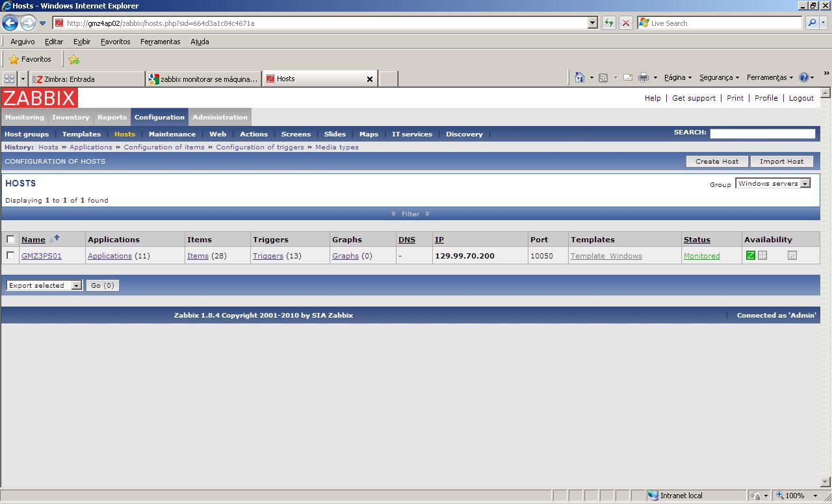Go to Templates submenu
Screen dimensions: 832x504
[x=81, y=134]
